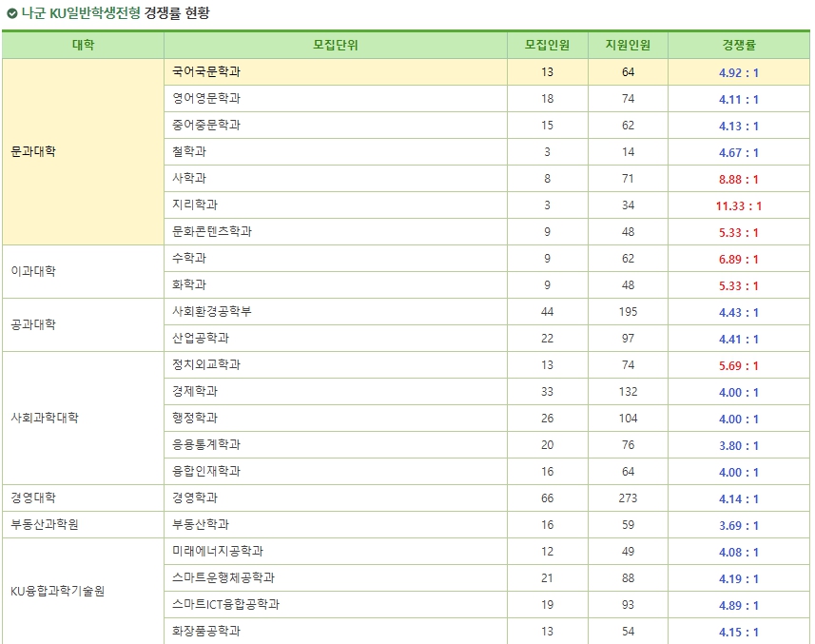Image resolution: width=815 pixels, height=644 pixels.
Task: Select the 철학과 row
Action: click(487, 152)
